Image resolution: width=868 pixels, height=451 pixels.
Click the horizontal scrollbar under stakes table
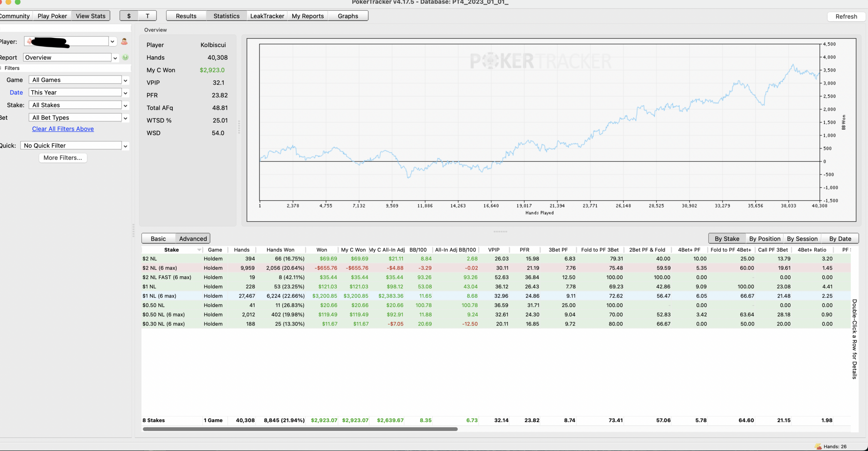point(300,429)
